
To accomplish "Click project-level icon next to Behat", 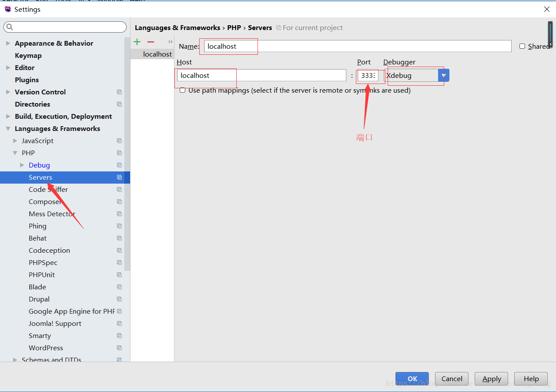I will pos(119,238).
